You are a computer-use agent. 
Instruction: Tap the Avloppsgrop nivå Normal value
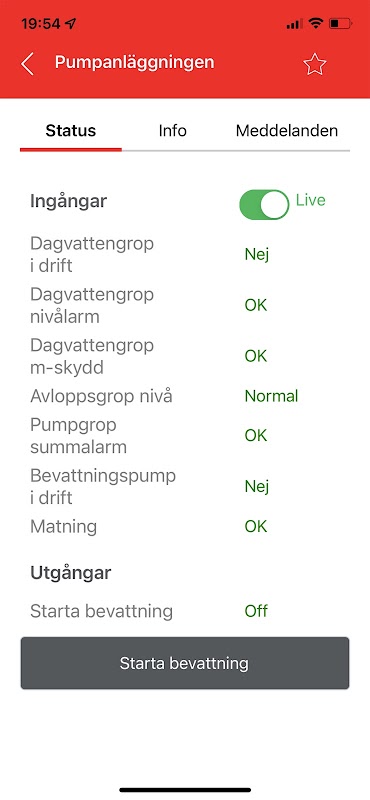272,396
